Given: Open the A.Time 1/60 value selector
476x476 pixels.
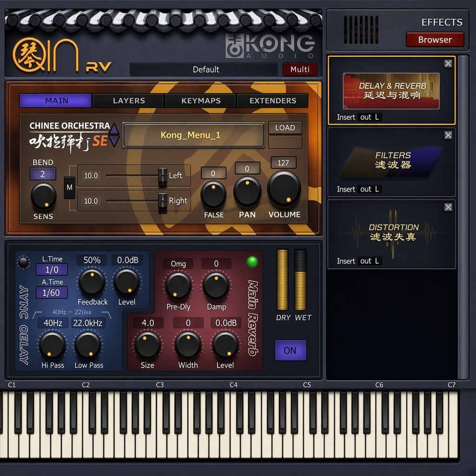Looking at the screenshot, I should 52,293.
